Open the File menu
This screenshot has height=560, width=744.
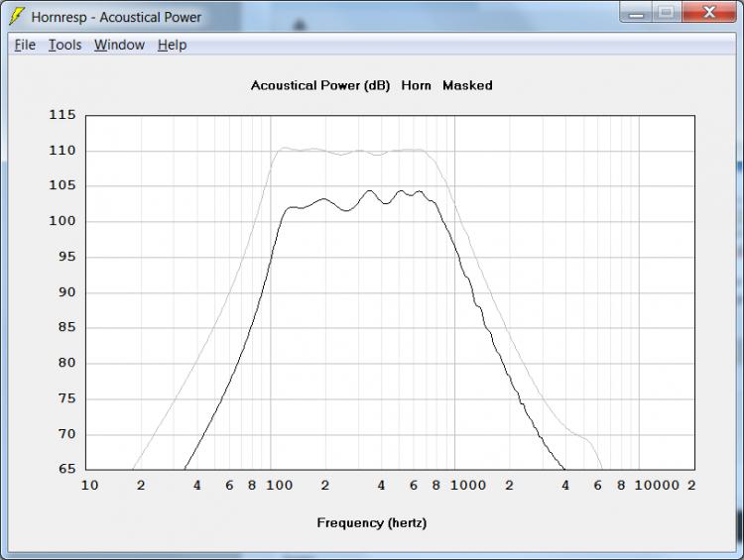(x=25, y=45)
